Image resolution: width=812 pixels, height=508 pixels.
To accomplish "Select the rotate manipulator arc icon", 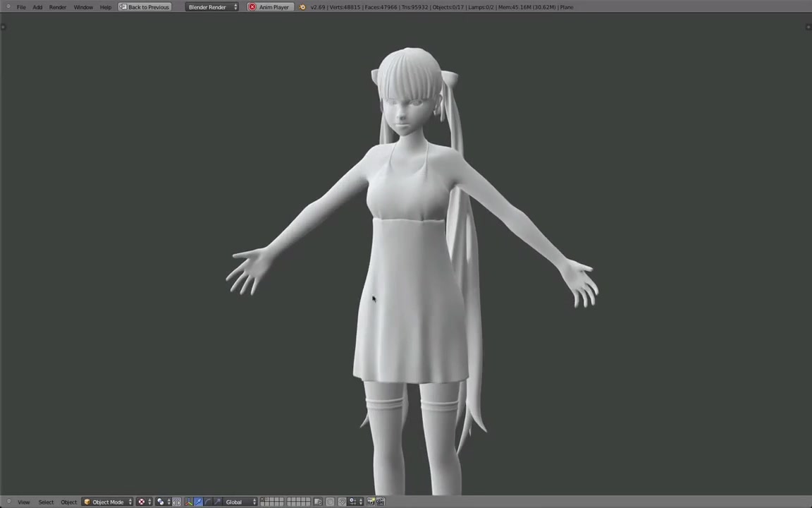I will (208, 502).
